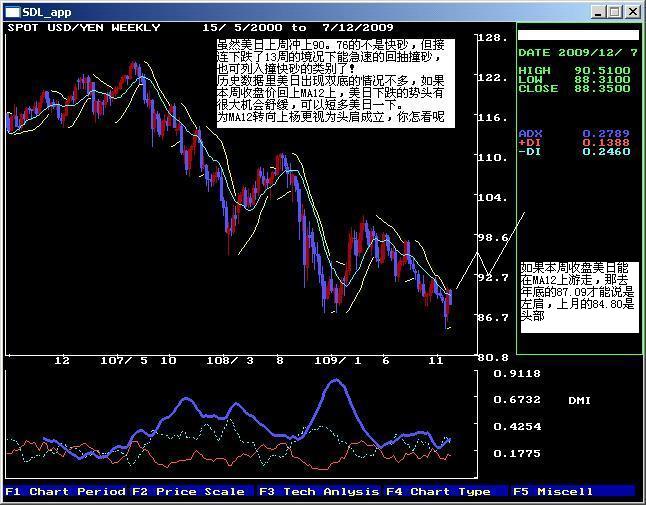Click the ADX peak near 0.9118
The height and width of the screenshot is (505, 646).
336,381
